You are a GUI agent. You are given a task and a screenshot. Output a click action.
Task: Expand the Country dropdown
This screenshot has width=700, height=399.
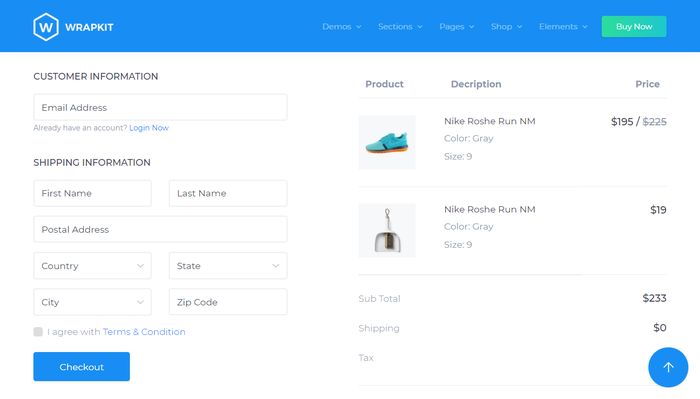92,266
